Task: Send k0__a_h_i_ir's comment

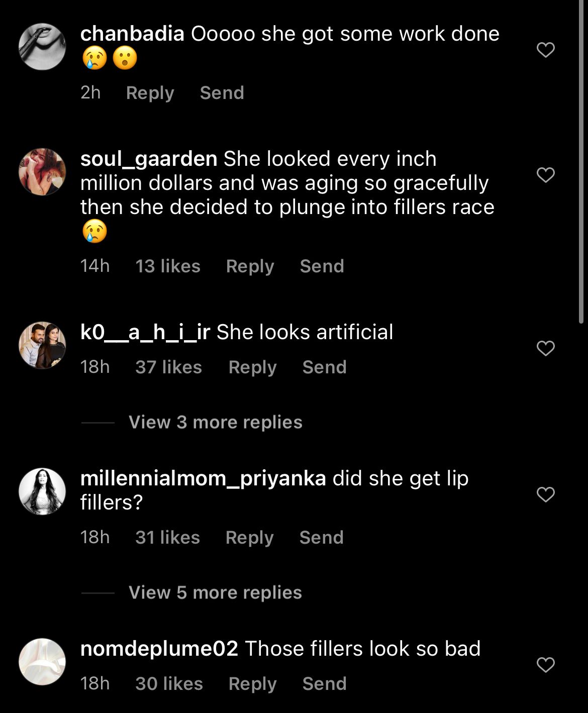Action: pyautogui.click(x=324, y=367)
